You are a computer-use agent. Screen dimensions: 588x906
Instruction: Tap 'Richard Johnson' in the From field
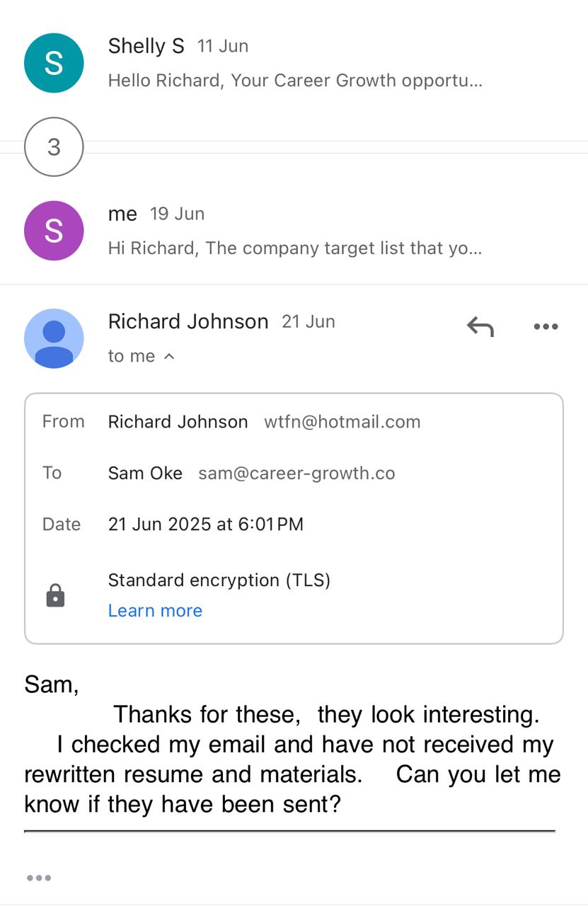(178, 422)
